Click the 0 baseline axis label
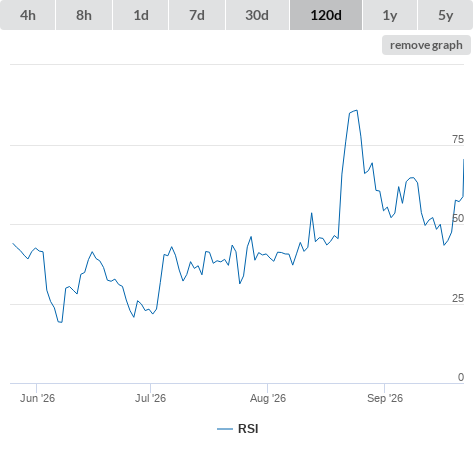Image resolution: width=474 pixels, height=455 pixels. coord(461,377)
